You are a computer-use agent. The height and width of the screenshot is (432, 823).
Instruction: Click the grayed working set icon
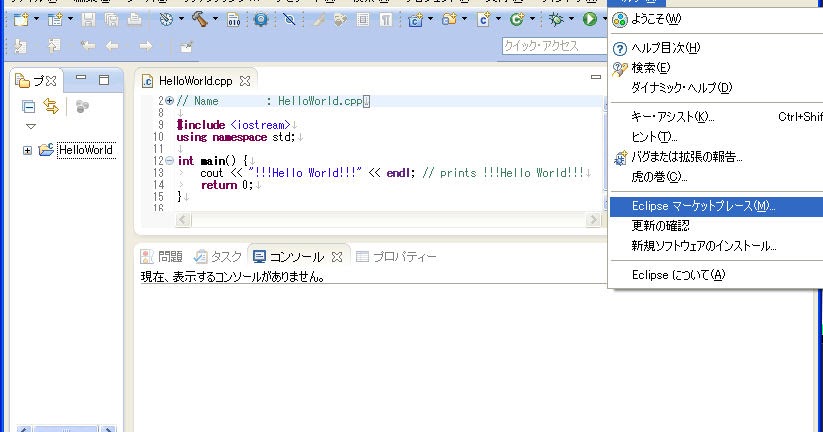(82, 107)
